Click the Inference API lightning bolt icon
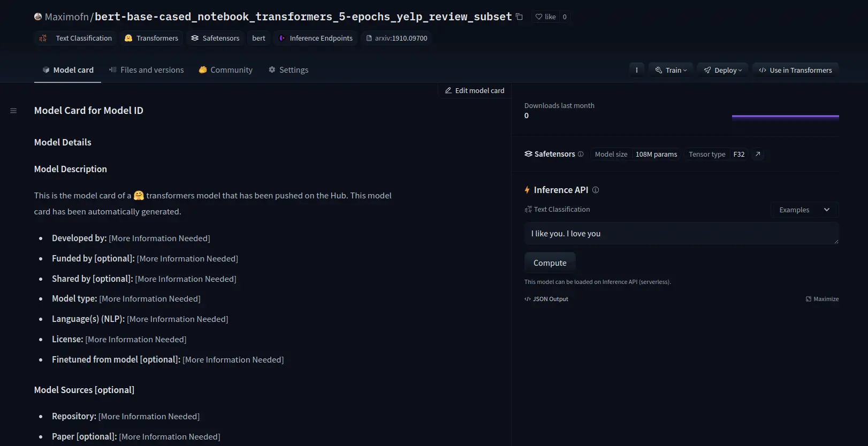868x446 pixels. tap(527, 190)
